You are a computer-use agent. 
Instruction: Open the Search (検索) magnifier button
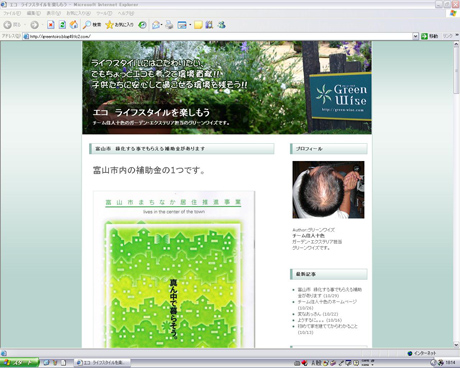pyautogui.click(x=92, y=25)
